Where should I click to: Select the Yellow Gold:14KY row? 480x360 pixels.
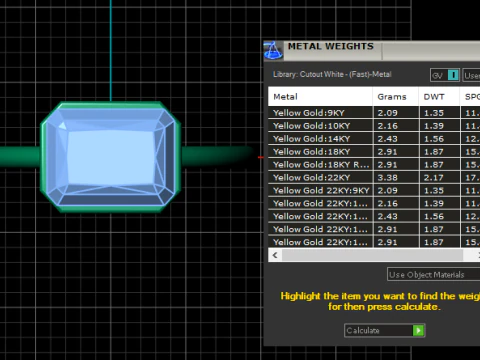tap(374, 139)
